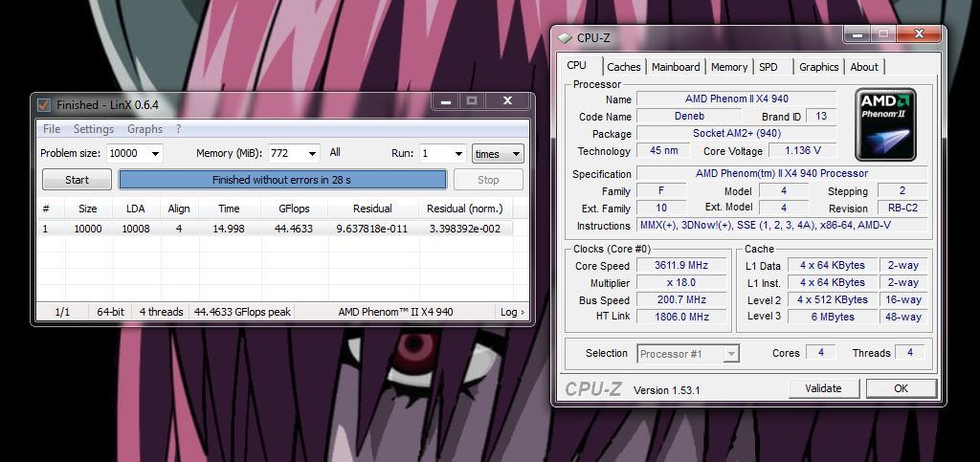980x462 pixels.
Task: Click the Residual (norm.) column header
Action: click(x=464, y=209)
